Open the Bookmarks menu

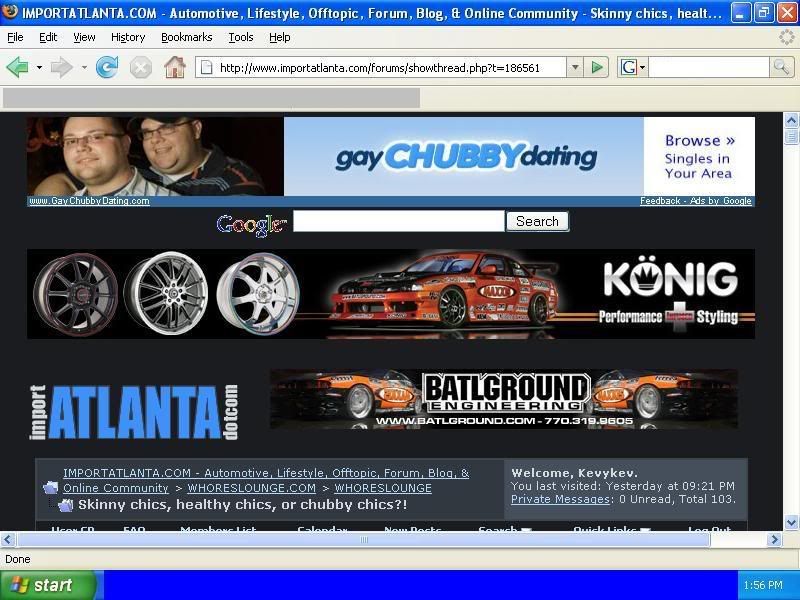(186, 37)
